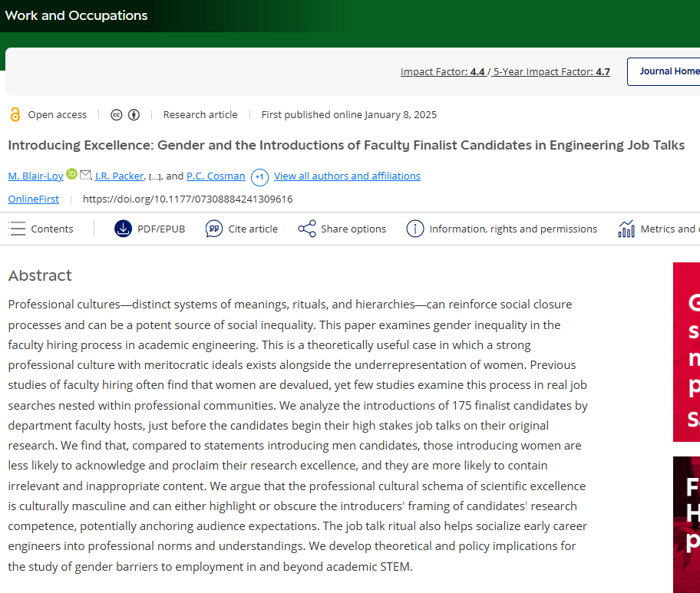Open the View all authors and affiliations link
The width and height of the screenshot is (700, 593).
[348, 176]
